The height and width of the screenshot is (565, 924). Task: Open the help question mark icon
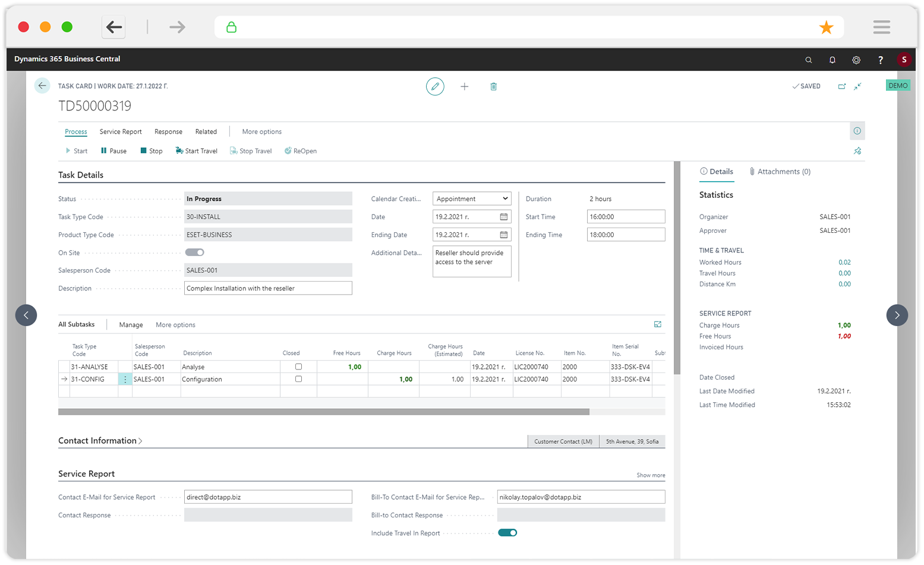(x=881, y=59)
